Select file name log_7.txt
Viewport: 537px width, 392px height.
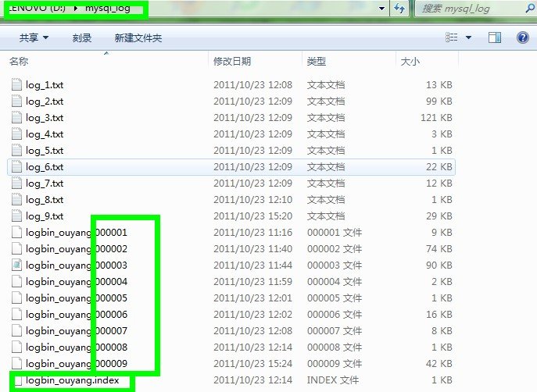[x=45, y=184]
